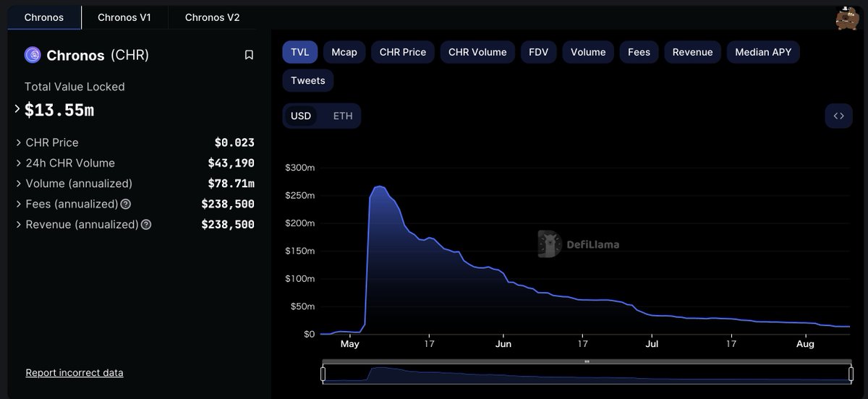This screenshot has width=868, height=399.
Task: Click the right range slider handle
Action: click(851, 374)
